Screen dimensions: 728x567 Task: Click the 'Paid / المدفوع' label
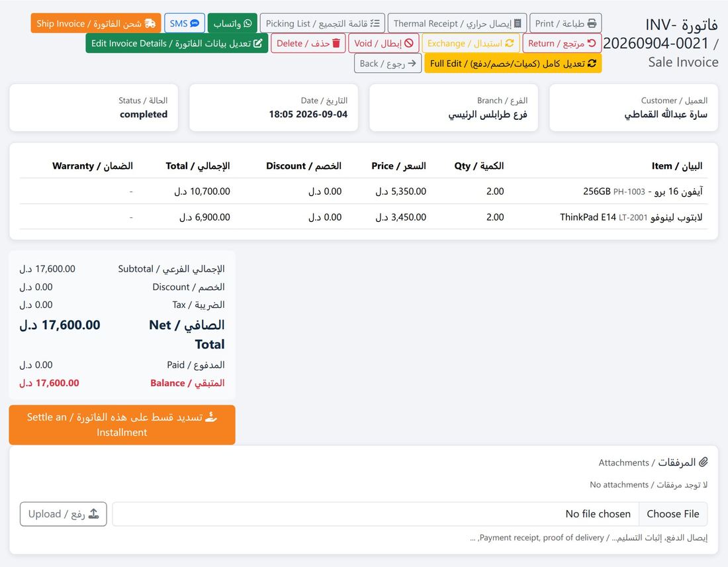pos(196,365)
